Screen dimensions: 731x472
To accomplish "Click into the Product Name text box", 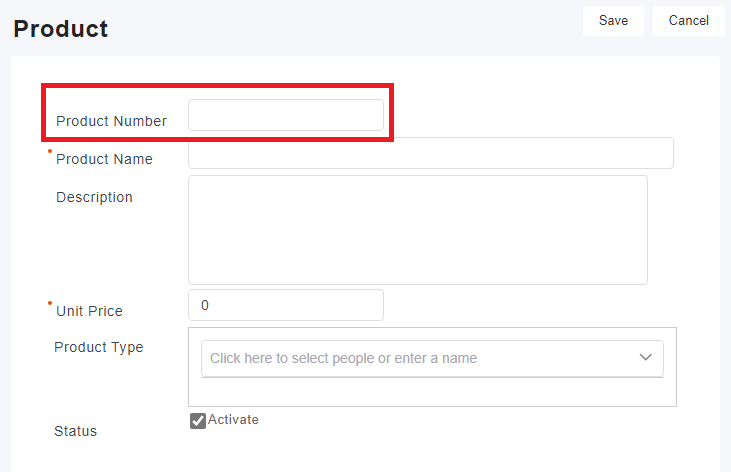I will coord(430,153).
